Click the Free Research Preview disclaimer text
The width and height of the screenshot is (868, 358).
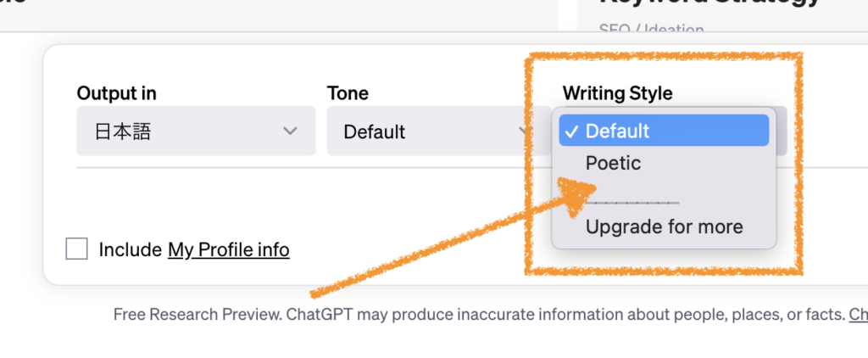[479, 315]
